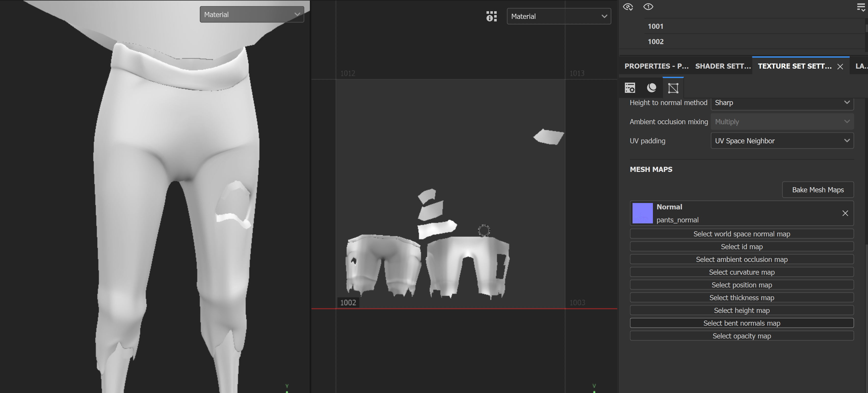868x393 pixels.
Task: Switch to the Shader Settings tab
Action: tap(722, 66)
